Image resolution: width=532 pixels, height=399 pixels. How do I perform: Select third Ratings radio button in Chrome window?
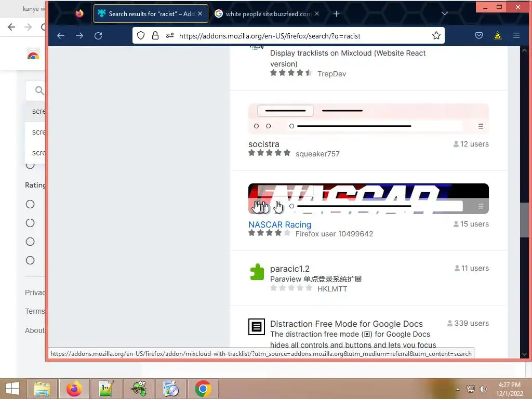click(30, 242)
